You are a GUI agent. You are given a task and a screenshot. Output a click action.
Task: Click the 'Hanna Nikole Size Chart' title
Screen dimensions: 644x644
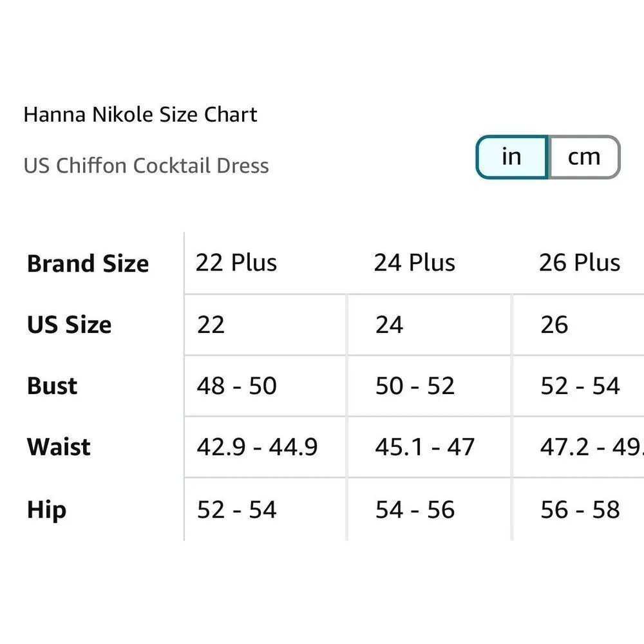click(140, 115)
